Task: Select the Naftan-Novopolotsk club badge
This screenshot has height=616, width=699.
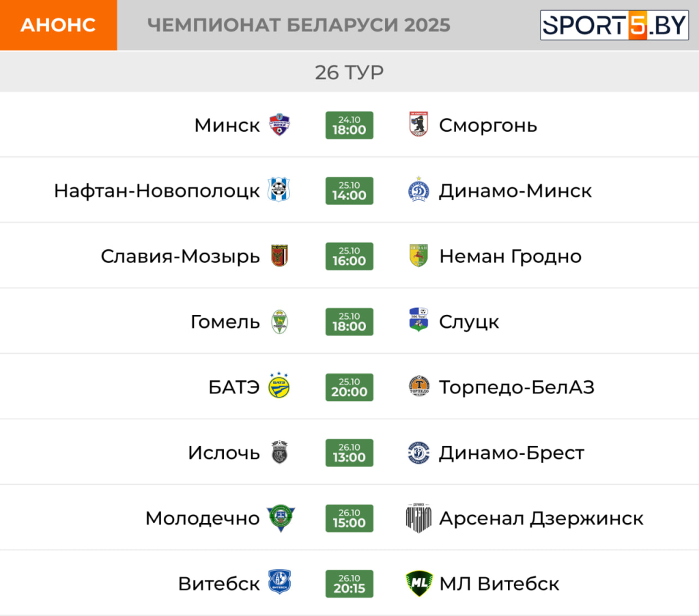Action: [279, 191]
